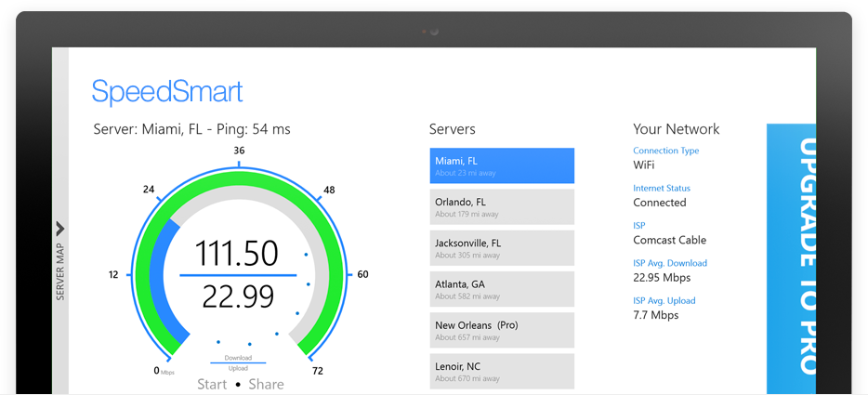Click the 111.50 download speed value
This screenshot has height=395, width=868.
click(236, 254)
